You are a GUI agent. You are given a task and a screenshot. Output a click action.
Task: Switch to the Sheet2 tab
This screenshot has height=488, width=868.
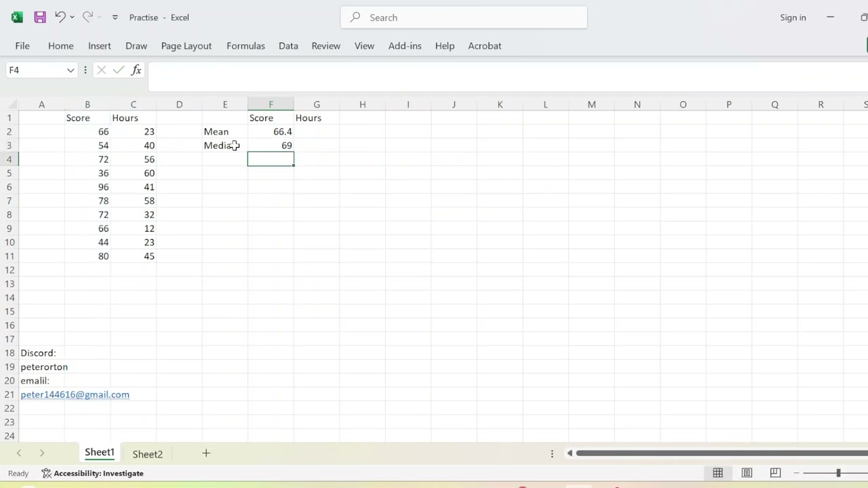147,454
